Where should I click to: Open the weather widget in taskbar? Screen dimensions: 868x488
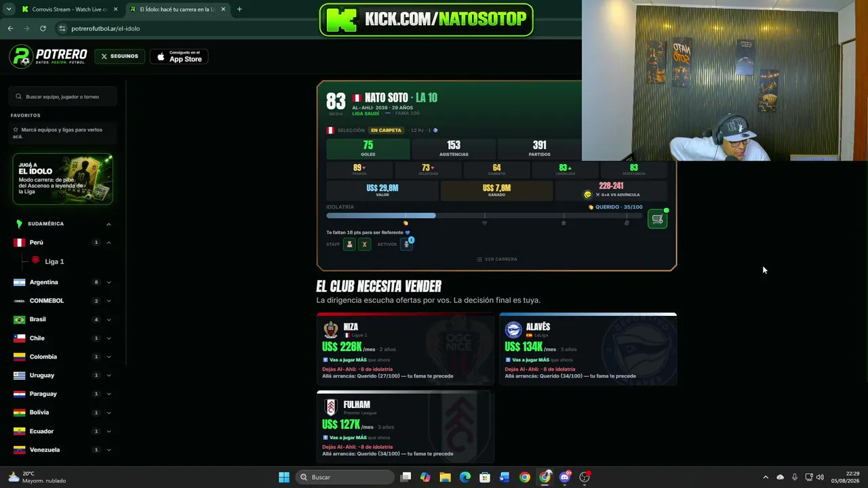coord(37,477)
